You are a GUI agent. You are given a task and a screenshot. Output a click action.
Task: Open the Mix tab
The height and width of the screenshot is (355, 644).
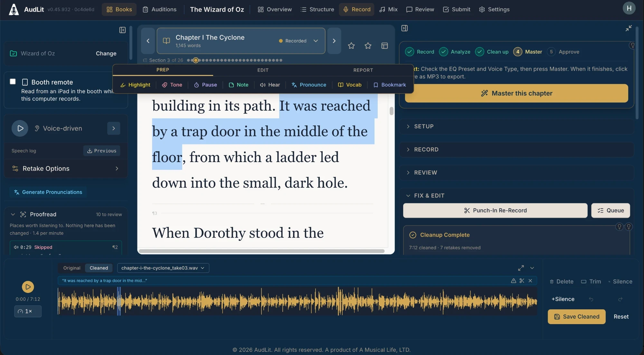[388, 9]
